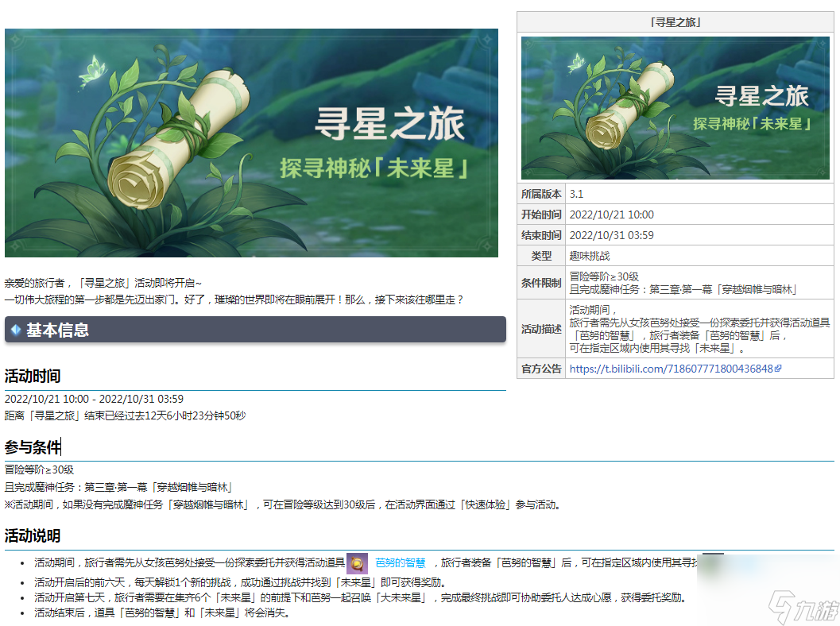Click the 条件限制 row label in infobox
Viewport: 840px width, 626px height.
pyautogui.click(x=541, y=284)
